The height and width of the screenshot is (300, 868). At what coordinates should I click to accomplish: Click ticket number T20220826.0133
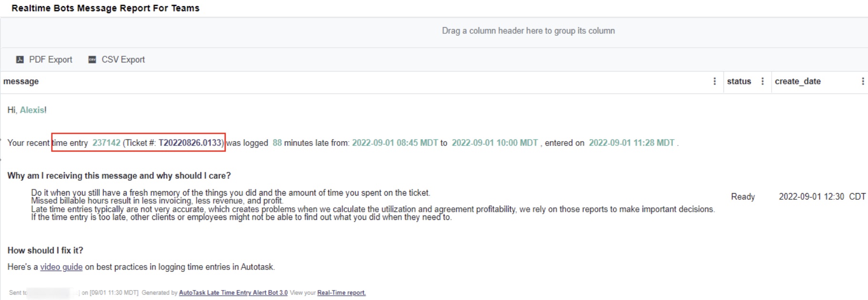coord(190,143)
